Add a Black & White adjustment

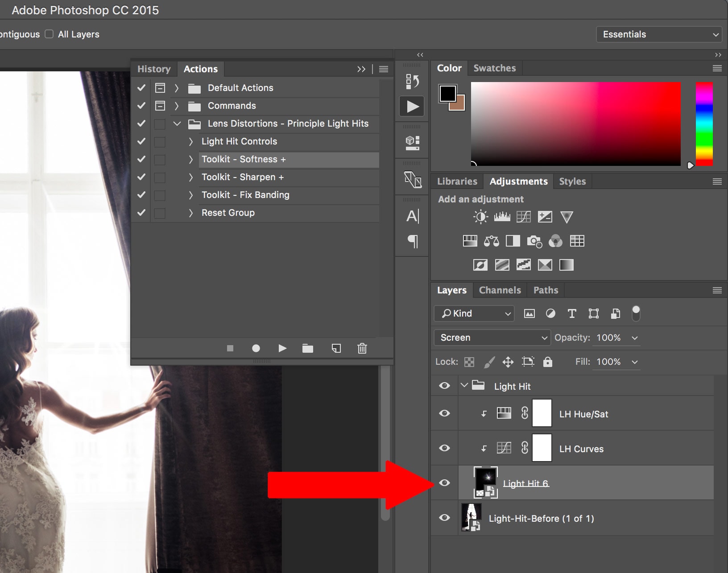(513, 241)
